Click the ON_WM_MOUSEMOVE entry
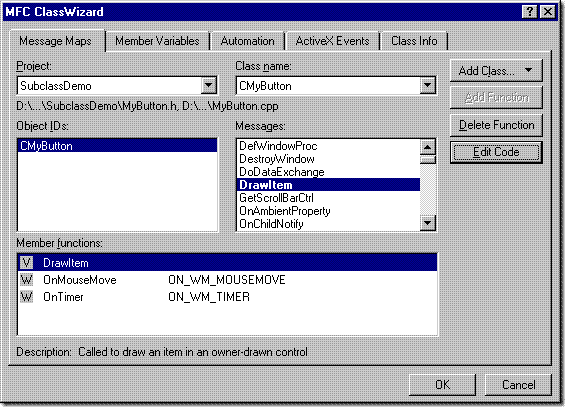Viewport: 565px width, 407px height. [x=227, y=280]
